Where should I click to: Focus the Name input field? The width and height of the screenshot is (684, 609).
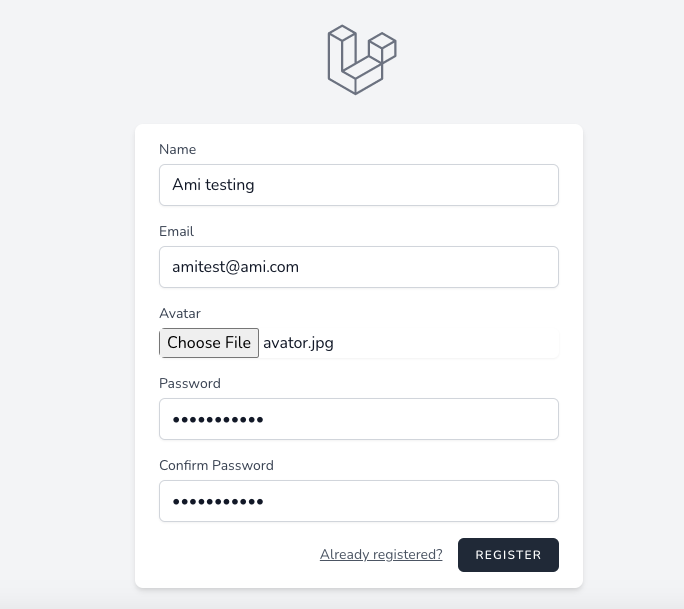(359, 185)
